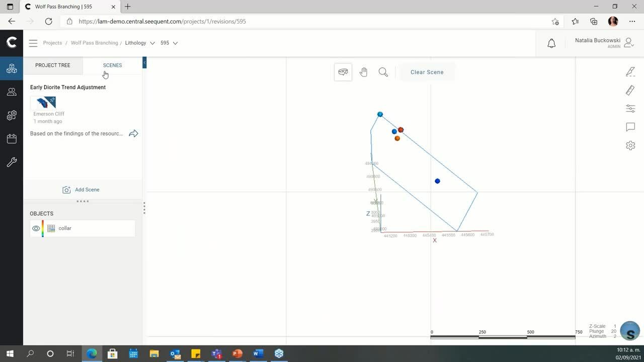Click Wolf Pass Branching breadcrumb link
Image resolution: width=644 pixels, height=362 pixels.
[94, 43]
